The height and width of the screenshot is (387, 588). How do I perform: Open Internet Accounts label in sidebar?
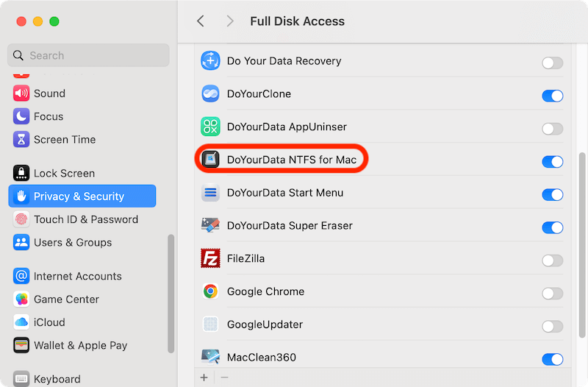pyautogui.click(x=78, y=276)
